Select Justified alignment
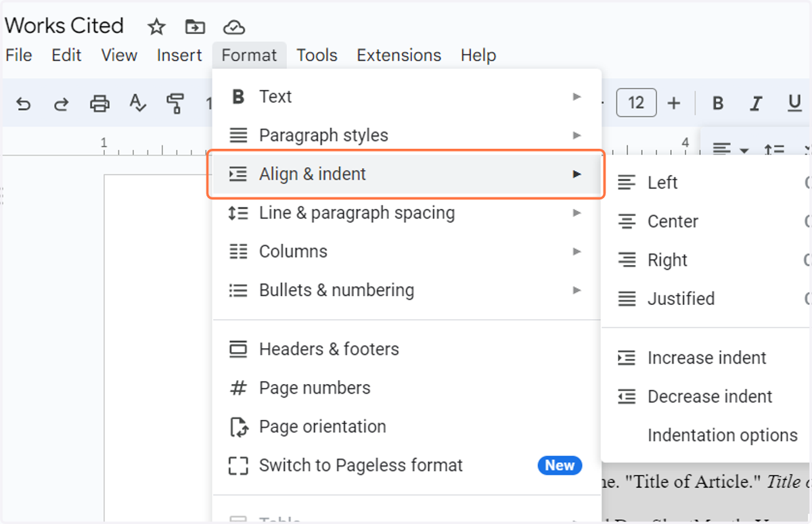The image size is (812, 524). click(x=707, y=299)
